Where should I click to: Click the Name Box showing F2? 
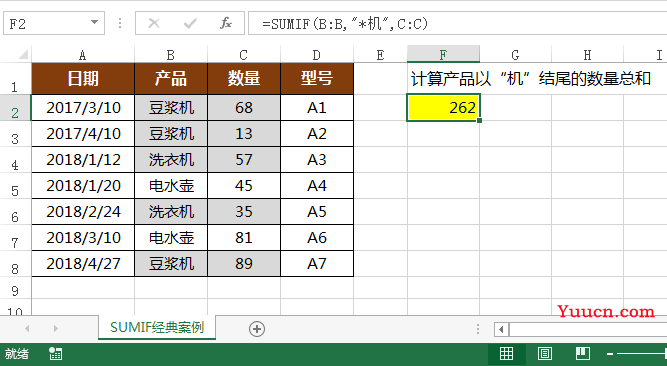tap(54, 23)
